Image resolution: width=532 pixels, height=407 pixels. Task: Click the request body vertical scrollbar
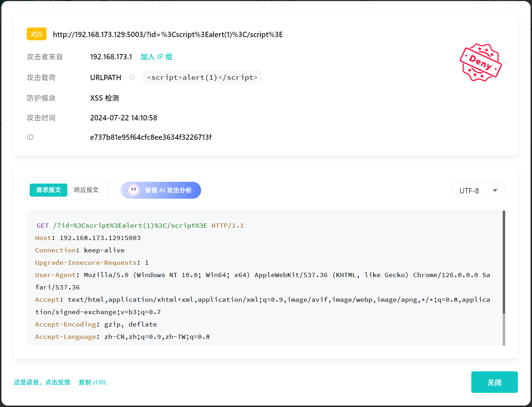504,262
